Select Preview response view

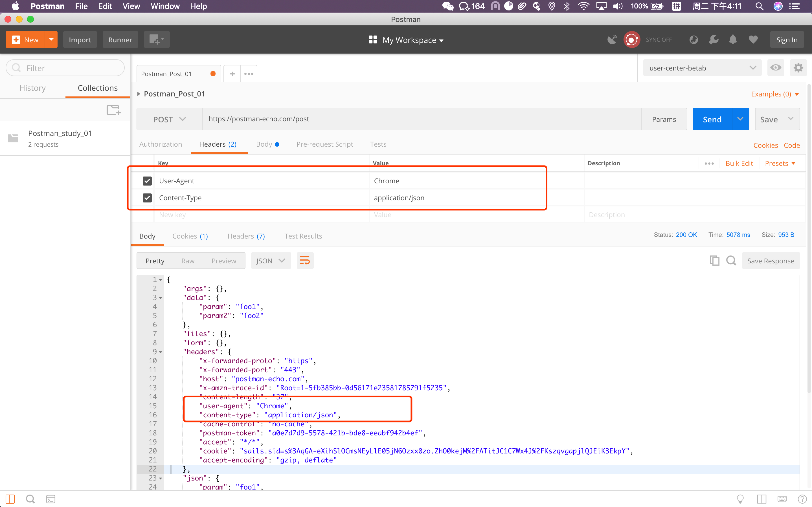(x=224, y=261)
